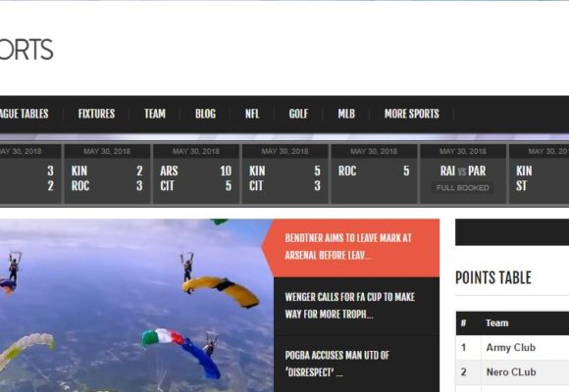Read the Bendtner aims to leave mark headline
Screen dimensions: 569x392
click(348, 247)
